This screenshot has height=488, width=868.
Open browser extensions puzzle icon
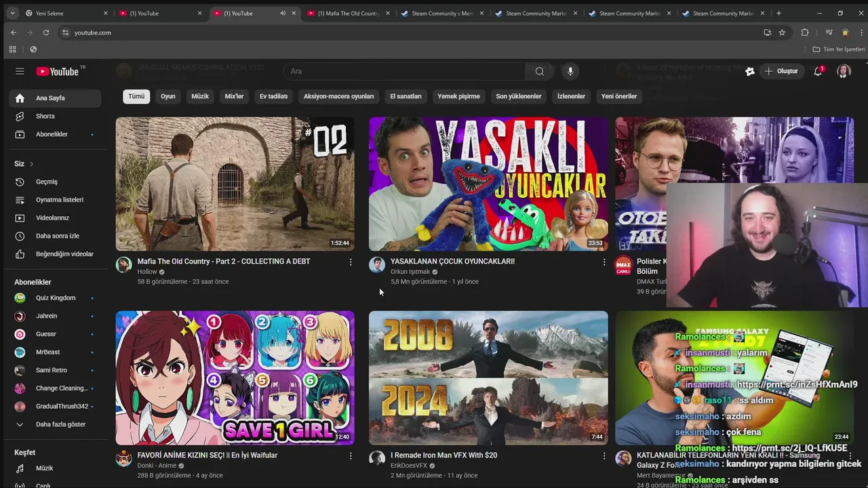coord(805,33)
